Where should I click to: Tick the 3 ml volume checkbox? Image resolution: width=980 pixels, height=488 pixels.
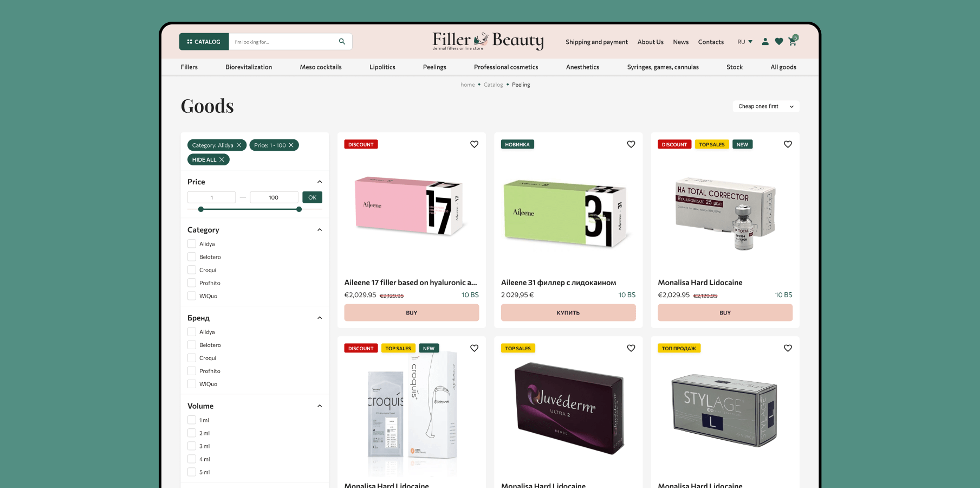(192, 446)
